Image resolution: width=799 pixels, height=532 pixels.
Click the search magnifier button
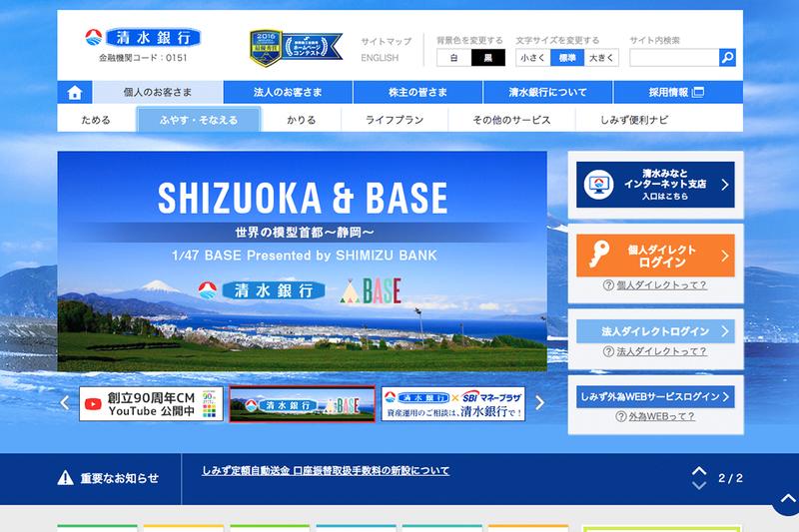727,58
